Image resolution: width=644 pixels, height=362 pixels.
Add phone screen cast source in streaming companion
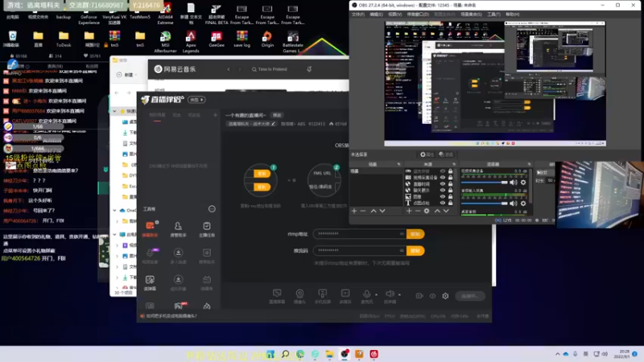[x=323, y=296]
